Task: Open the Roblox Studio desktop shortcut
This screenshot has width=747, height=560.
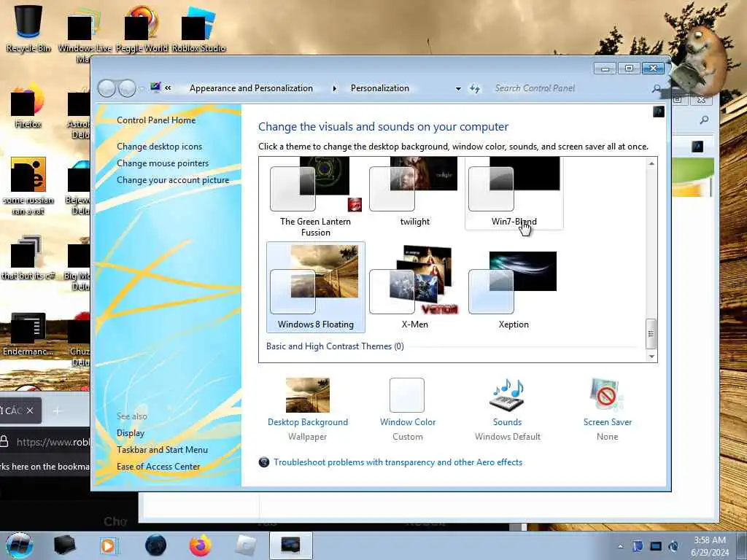Action: [198, 28]
